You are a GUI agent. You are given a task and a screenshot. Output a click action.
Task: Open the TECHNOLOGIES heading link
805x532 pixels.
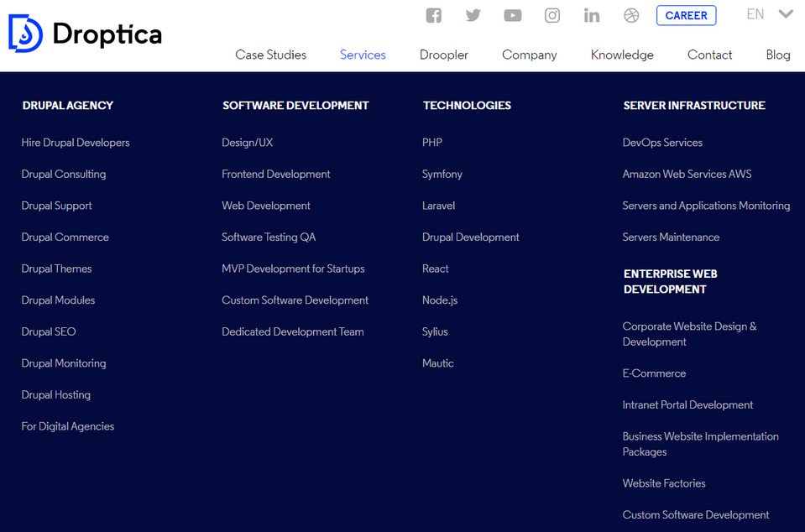click(x=467, y=105)
